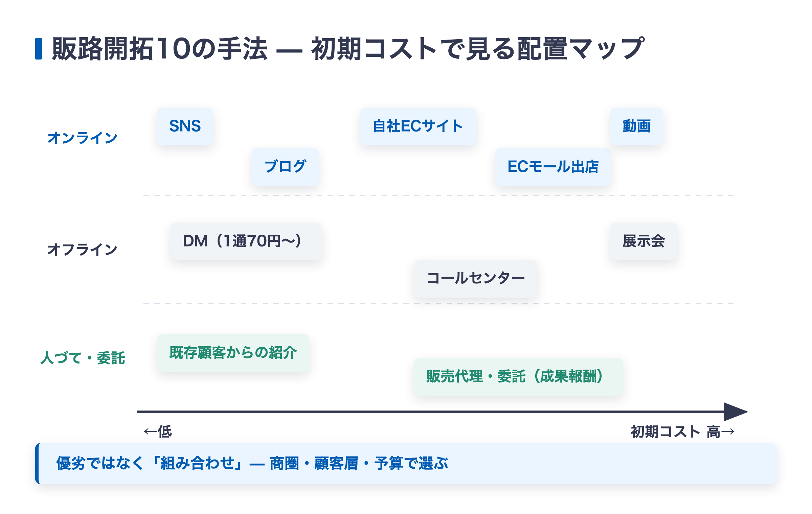Click the 自社ECサイト chip
This screenshot has width=812, height=514.
418,126
